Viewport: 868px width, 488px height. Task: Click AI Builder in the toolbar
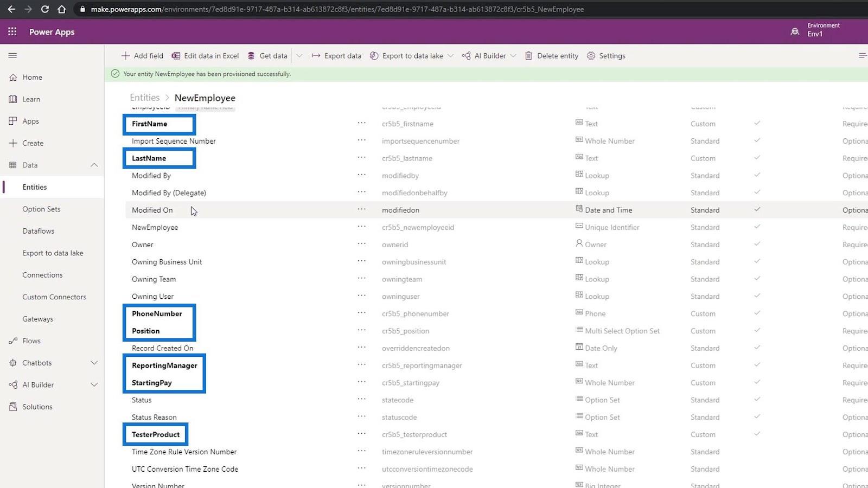point(484,56)
